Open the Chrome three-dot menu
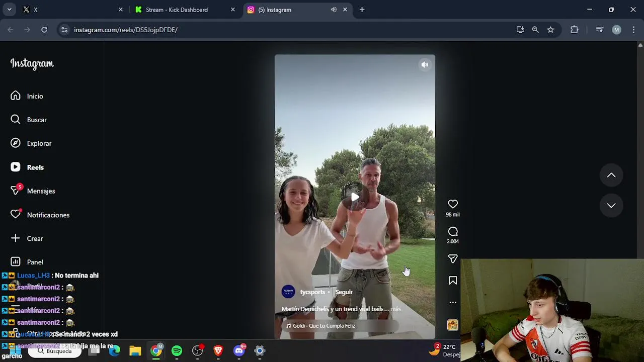 (x=633, y=30)
